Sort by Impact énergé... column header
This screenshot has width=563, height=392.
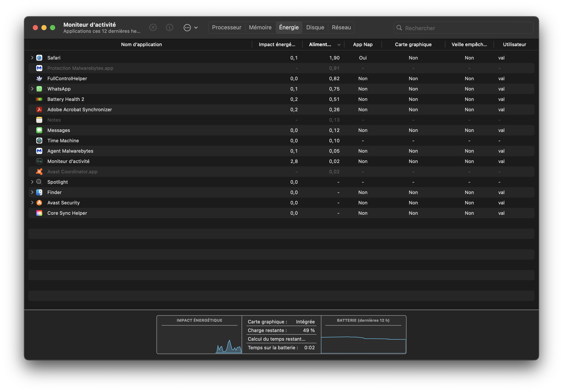click(x=277, y=45)
